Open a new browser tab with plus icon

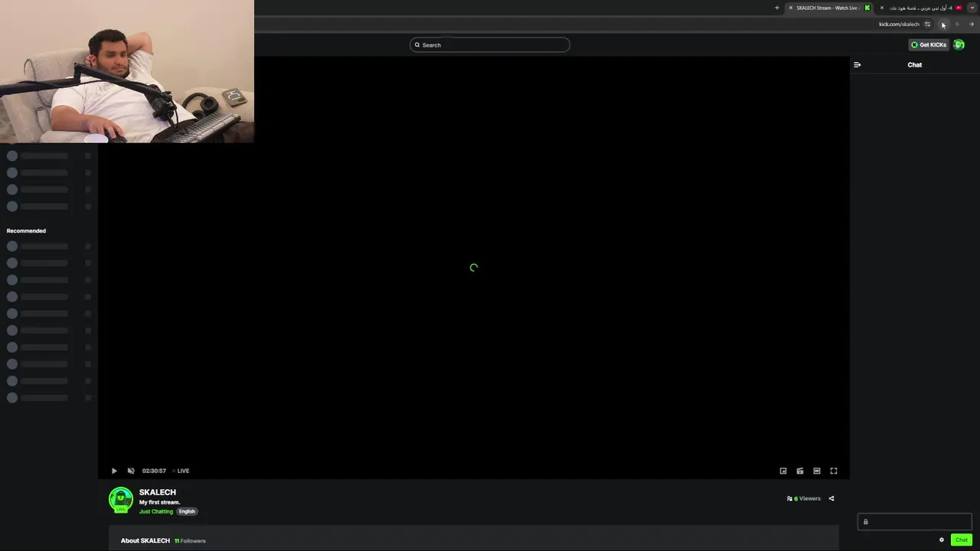click(776, 8)
